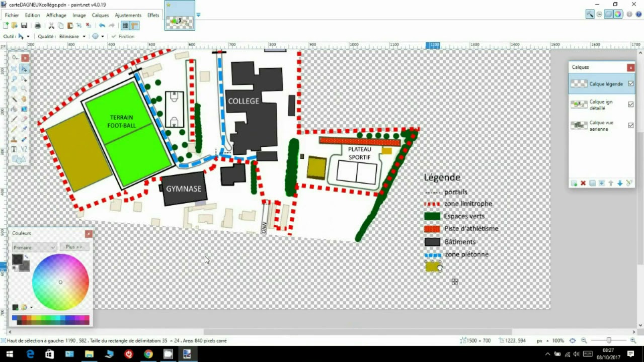The height and width of the screenshot is (362, 644).
Task: Merge layer down in Calques panel
Action: coord(601,183)
